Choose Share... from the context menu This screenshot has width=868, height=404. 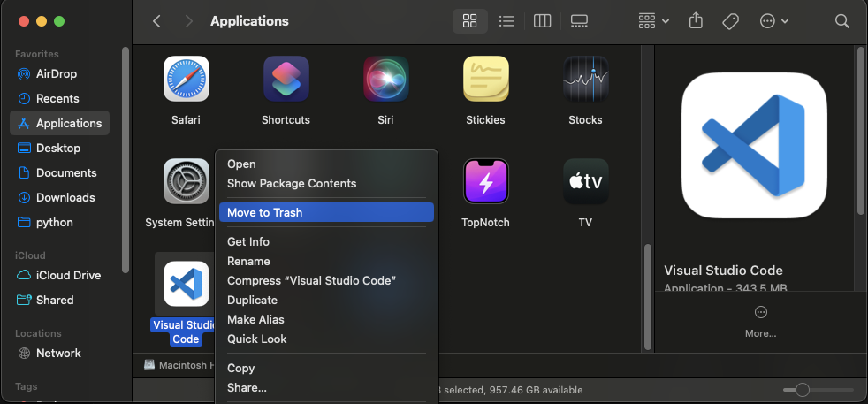point(327,387)
